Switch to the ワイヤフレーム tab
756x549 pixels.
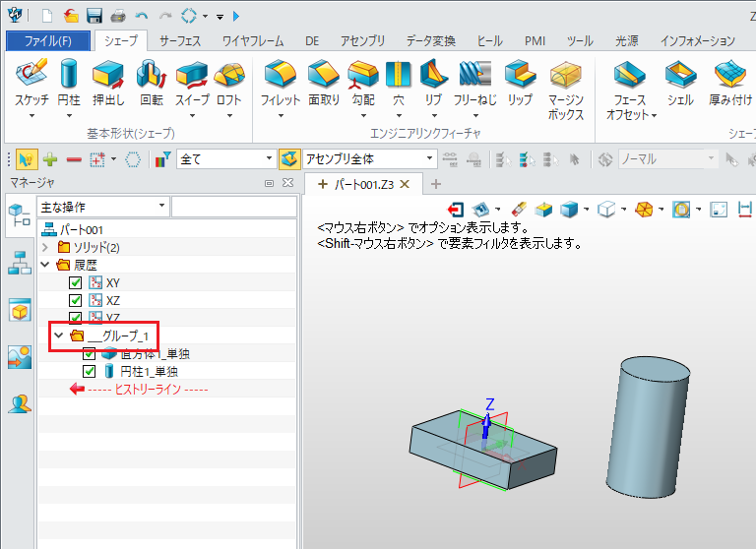[253, 41]
